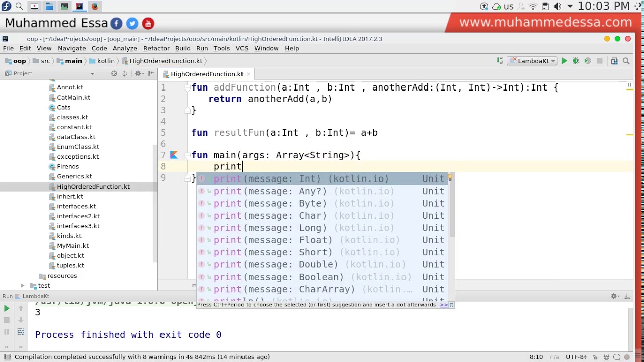This screenshot has height=362, width=644.
Task: Open the Project view type dropdown
Action: coord(92,74)
